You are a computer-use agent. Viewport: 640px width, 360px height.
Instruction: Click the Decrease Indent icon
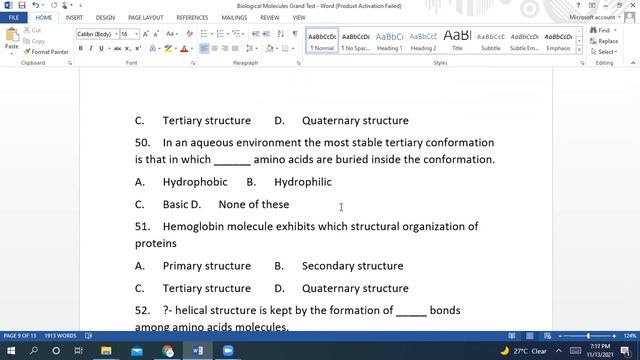tap(256, 34)
